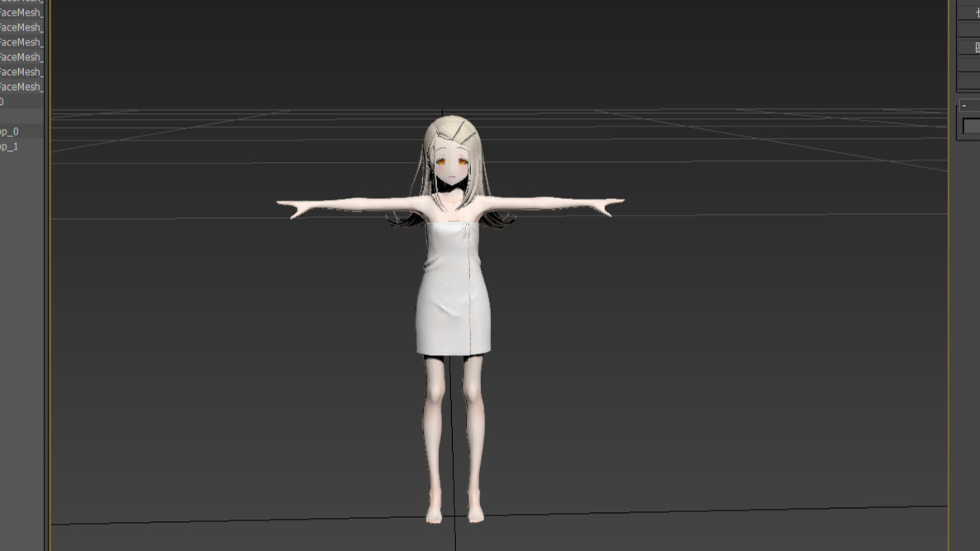The image size is (980, 551).
Task: Click the model's knees in the viewport
Action: pyautogui.click(x=454, y=394)
